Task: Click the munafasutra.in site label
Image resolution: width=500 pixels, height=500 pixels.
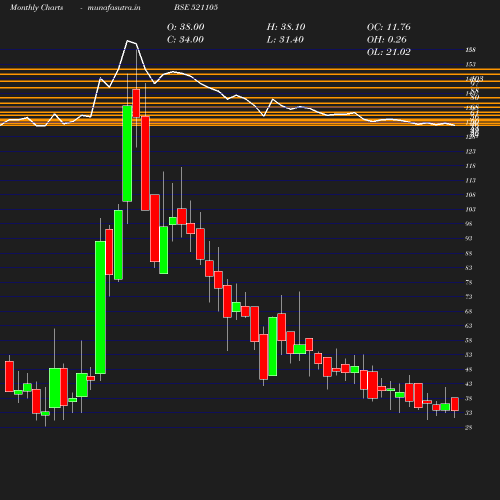Action: coord(114,7)
